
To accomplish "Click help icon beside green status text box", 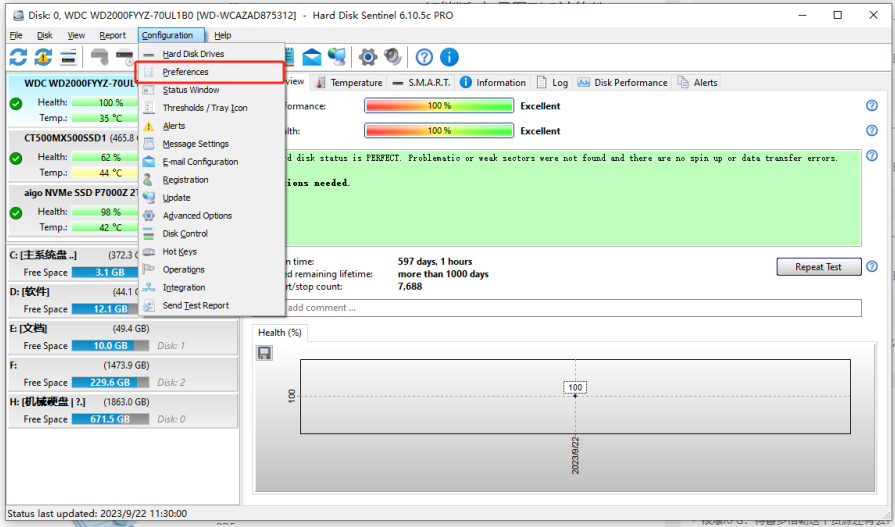I will click(x=872, y=155).
